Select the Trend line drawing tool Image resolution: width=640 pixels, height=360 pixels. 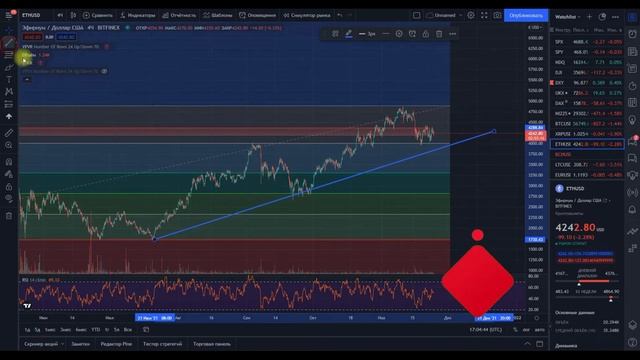[x=9, y=43]
